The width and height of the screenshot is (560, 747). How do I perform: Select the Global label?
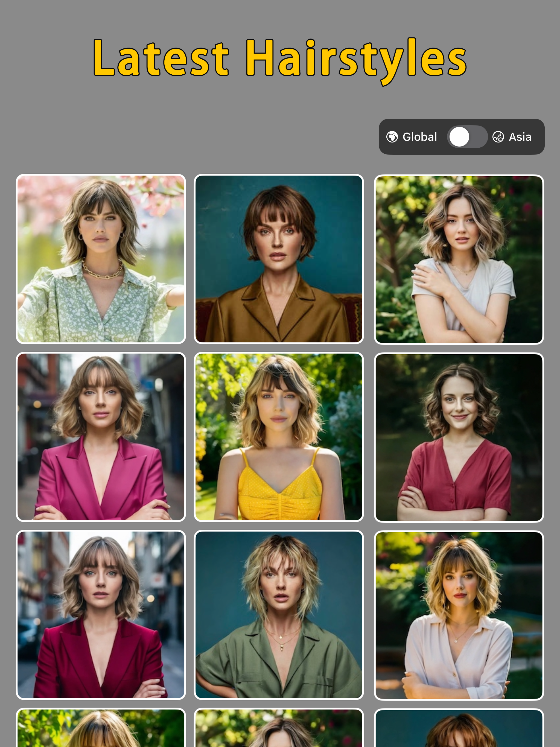pos(419,137)
